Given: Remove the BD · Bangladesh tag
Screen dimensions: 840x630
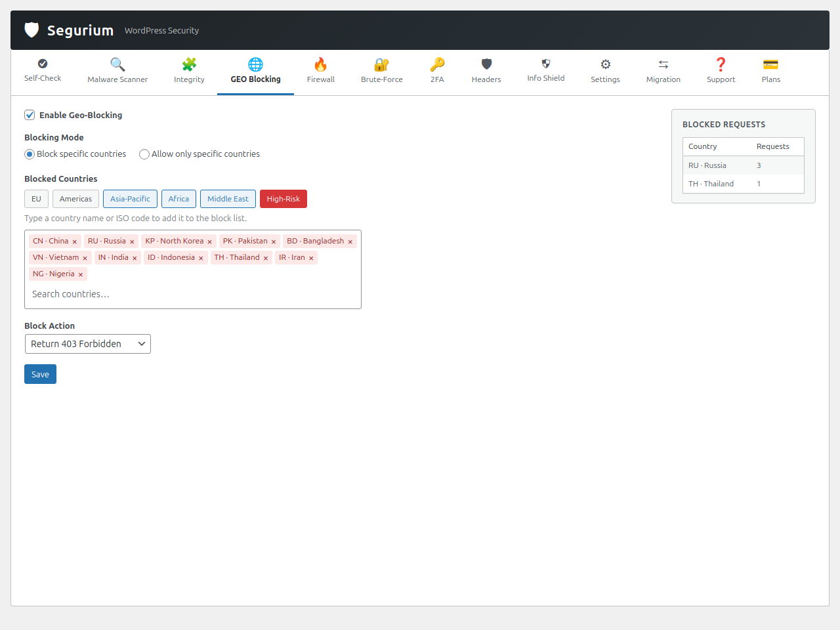Looking at the screenshot, I should [350, 241].
